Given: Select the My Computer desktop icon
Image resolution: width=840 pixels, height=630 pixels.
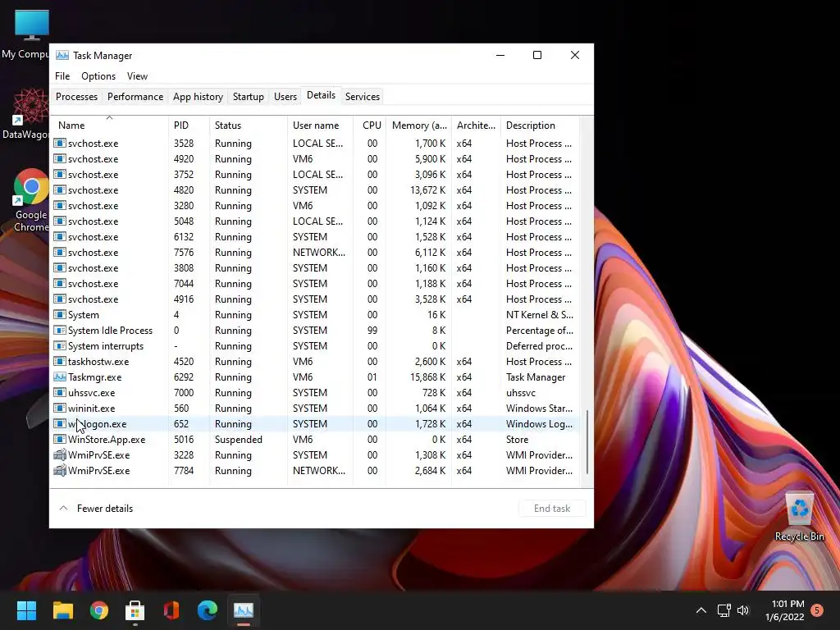Looking at the screenshot, I should [x=25, y=34].
